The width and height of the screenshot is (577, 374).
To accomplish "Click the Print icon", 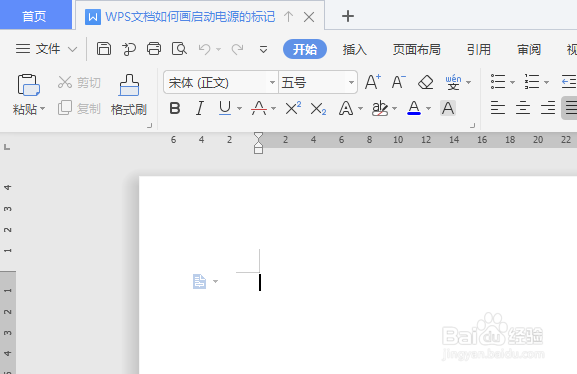I will point(154,49).
